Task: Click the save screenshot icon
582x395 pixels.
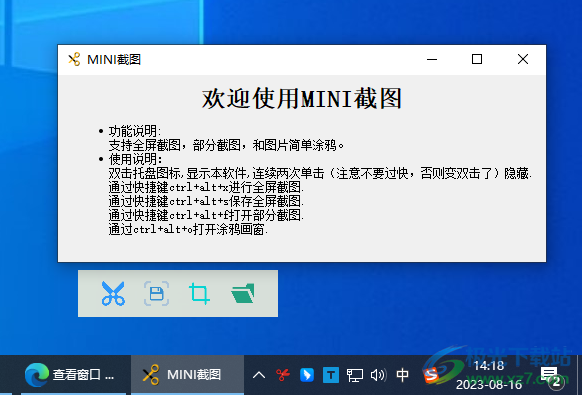Action: pos(156,293)
